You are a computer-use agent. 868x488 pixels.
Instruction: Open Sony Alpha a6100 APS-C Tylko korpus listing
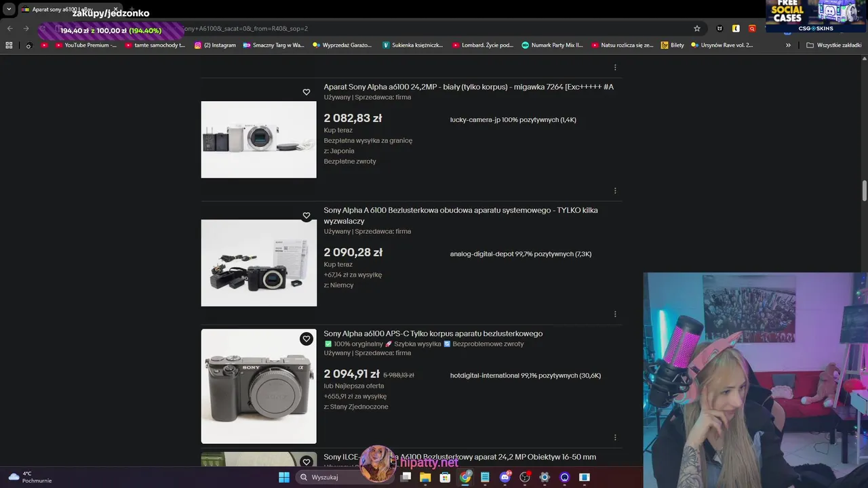click(433, 333)
